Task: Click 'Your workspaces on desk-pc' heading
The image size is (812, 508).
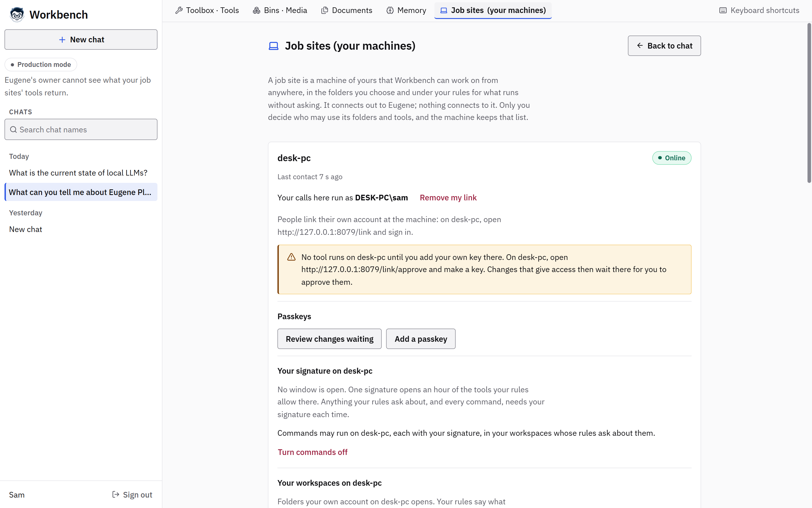Action: coord(329,483)
